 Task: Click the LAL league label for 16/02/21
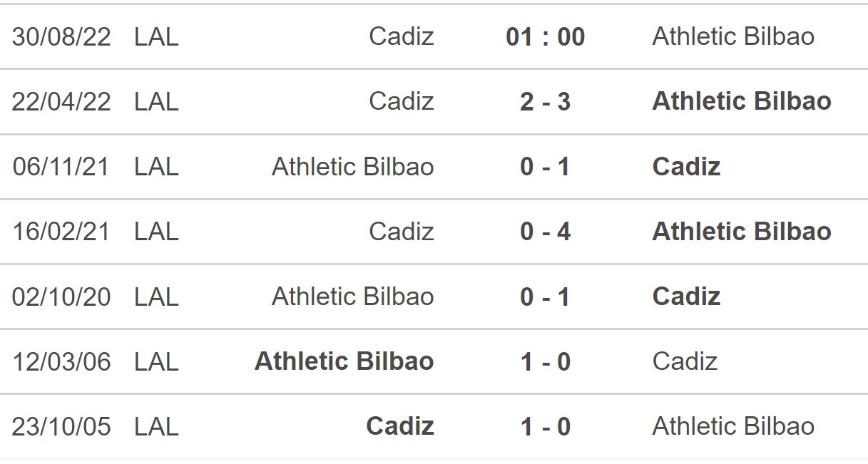pyautogui.click(x=156, y=232)
